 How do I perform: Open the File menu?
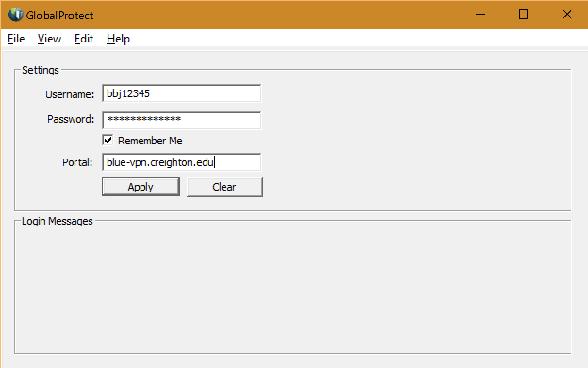coord(16,39)
